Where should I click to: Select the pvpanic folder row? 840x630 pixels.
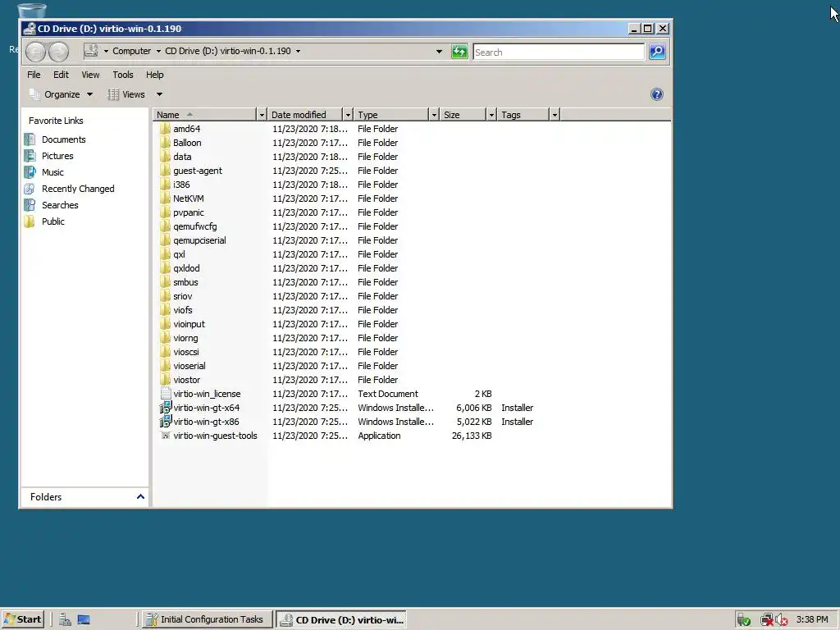(x=279, y=212)
